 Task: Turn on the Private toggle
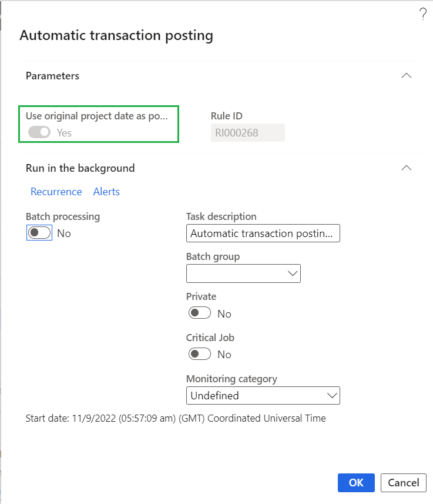pos(200,313)
